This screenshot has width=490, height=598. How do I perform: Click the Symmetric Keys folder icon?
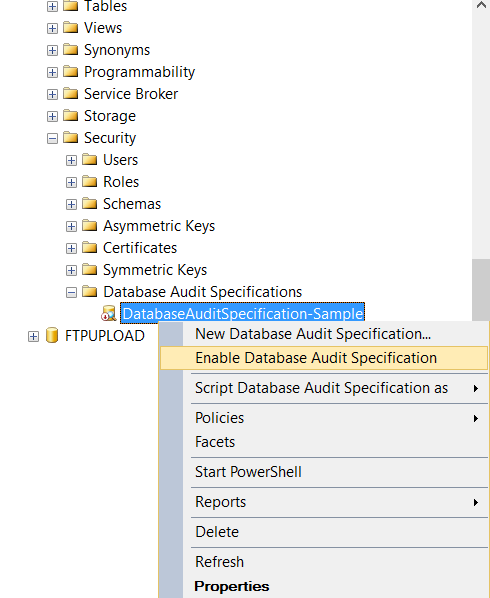[x=90, y=270]
